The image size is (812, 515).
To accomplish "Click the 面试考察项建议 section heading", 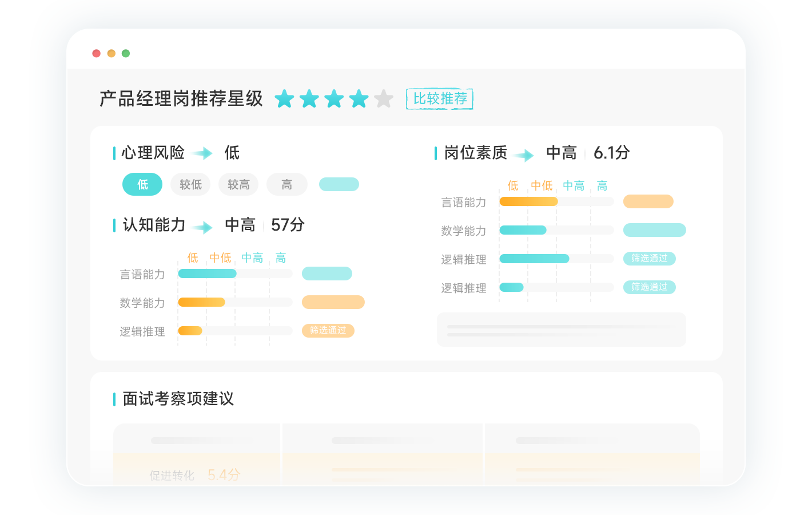I will point(178,399).
